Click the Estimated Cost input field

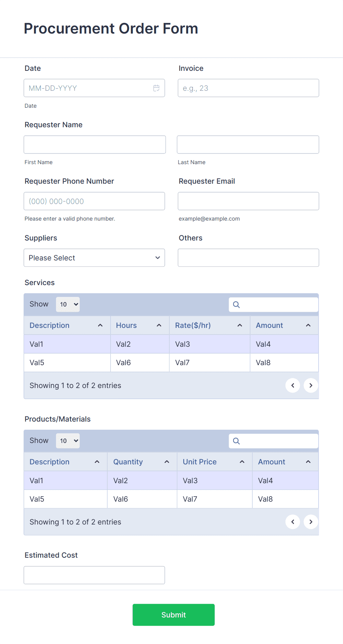click(x=94, y=575)
